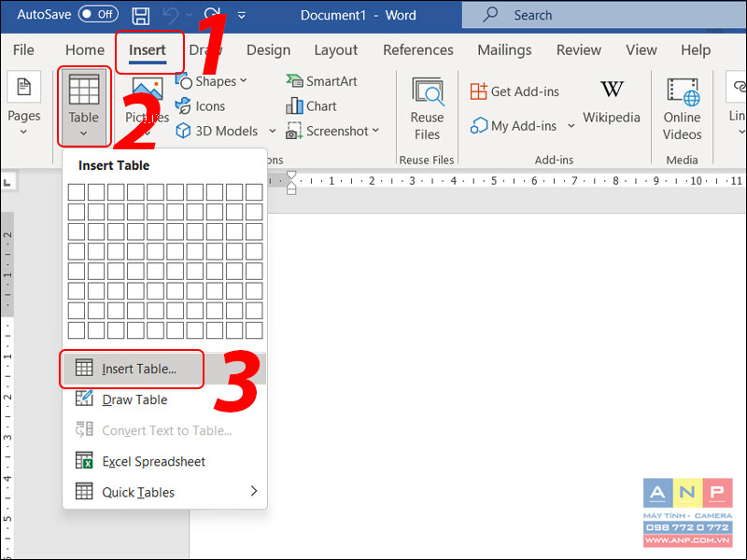This screenshot has height=560, width=747.
Task: Switch to the Home tab
Action: click(85, 50)
